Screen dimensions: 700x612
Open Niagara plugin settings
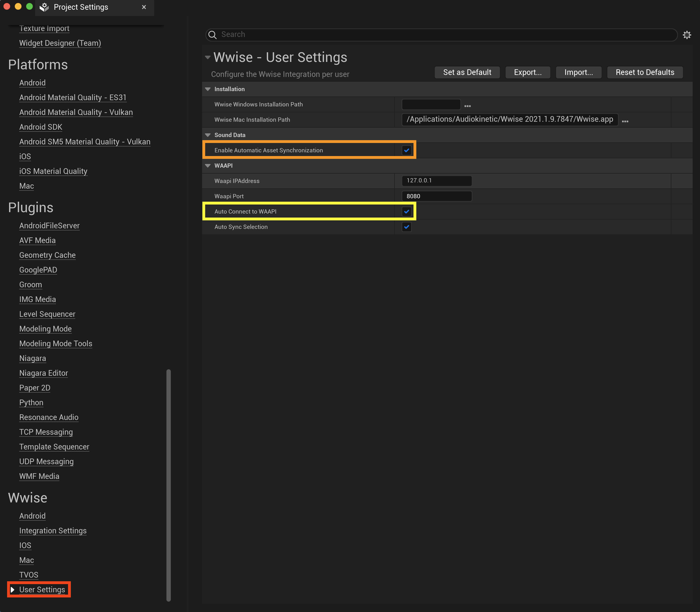pyautogui.click(x=33, y=359)
